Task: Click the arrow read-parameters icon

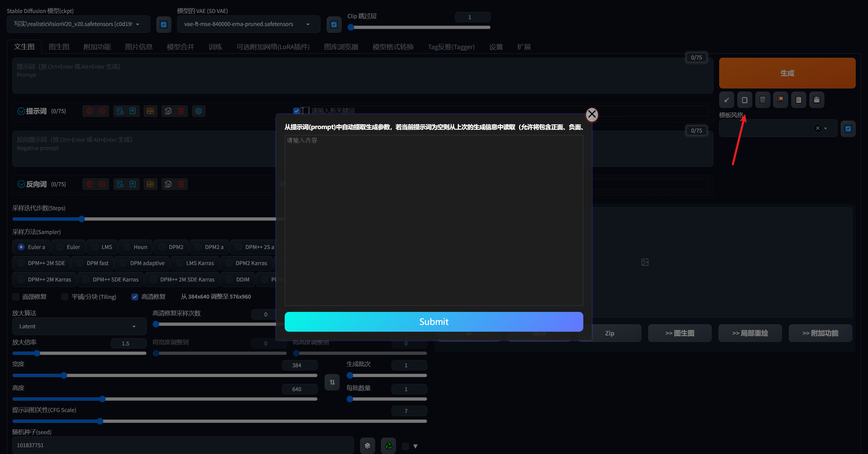Action: [727, 100]
